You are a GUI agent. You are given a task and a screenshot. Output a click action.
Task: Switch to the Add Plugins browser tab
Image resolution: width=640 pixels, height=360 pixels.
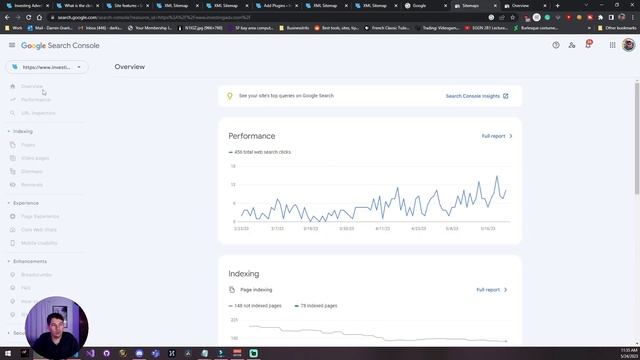tap(276, 6)
